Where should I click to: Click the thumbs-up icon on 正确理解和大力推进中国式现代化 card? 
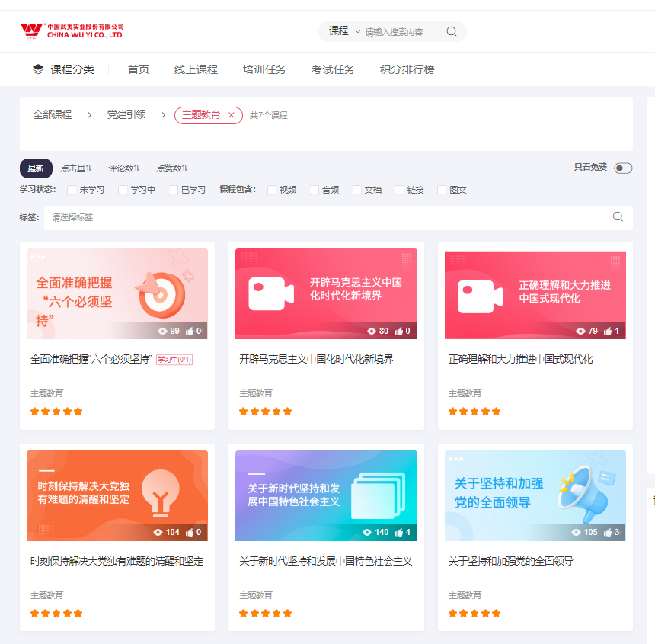point(608,331)
